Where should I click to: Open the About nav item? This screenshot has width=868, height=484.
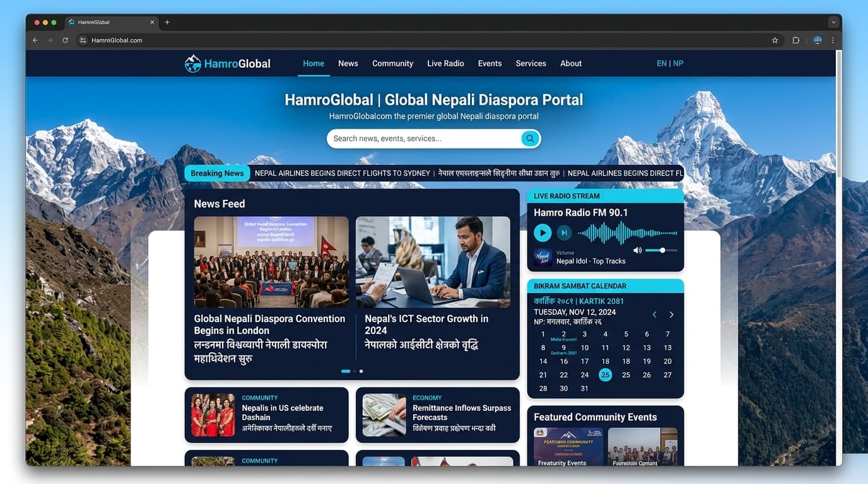point(571,64)
